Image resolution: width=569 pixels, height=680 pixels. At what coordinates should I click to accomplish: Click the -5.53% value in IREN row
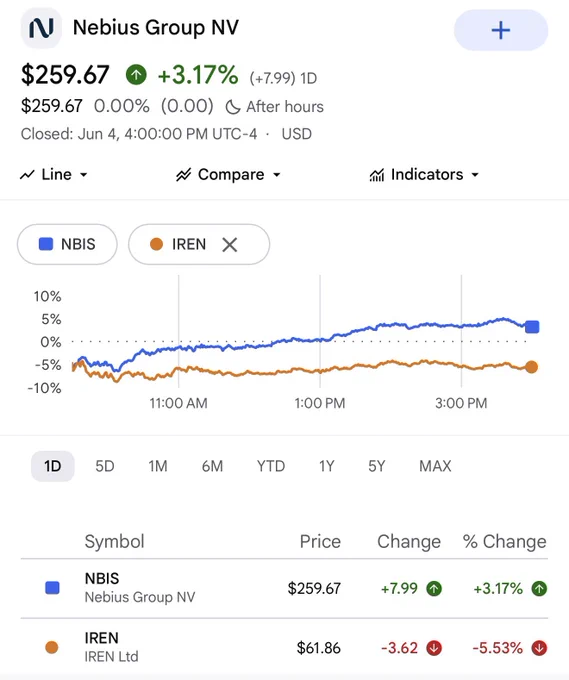click(x=497, y=648)
